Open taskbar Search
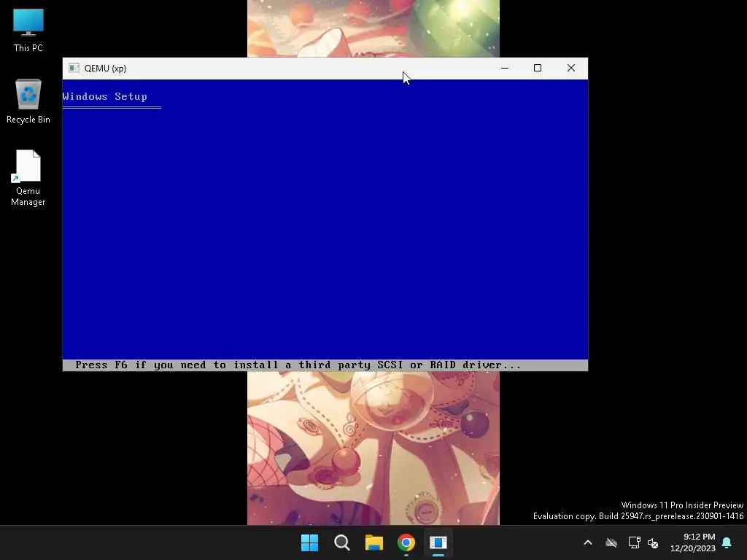The image size is (747, 560). 342,542
